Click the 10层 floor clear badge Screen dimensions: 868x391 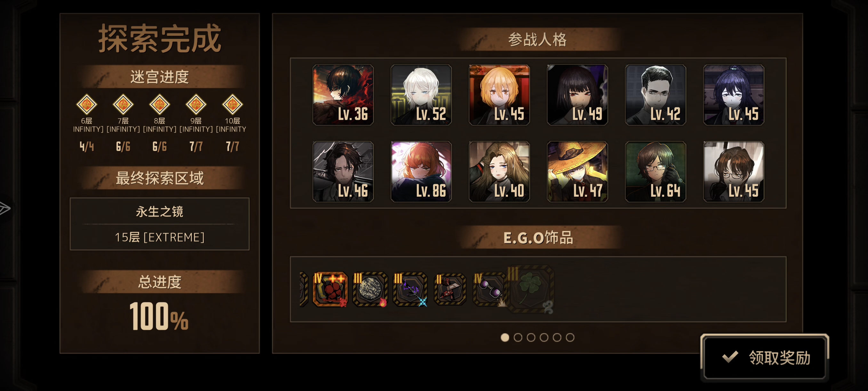tap(232, 104)
